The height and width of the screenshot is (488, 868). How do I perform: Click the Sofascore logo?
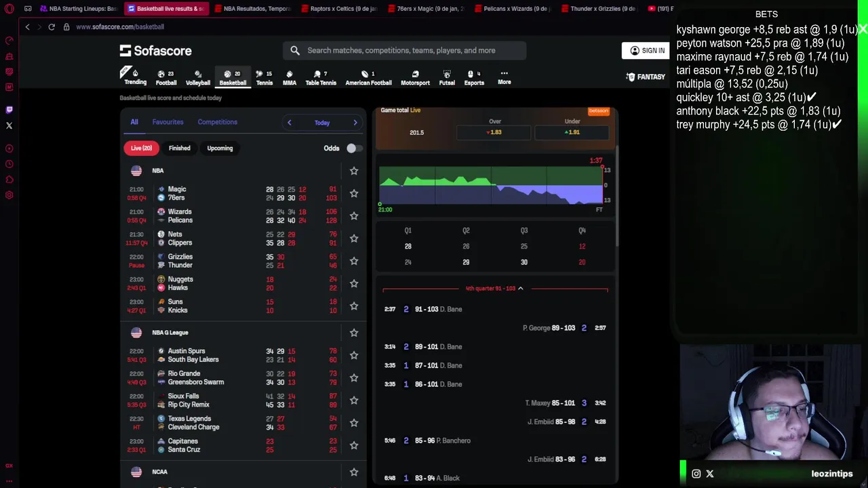click(156, 50)
